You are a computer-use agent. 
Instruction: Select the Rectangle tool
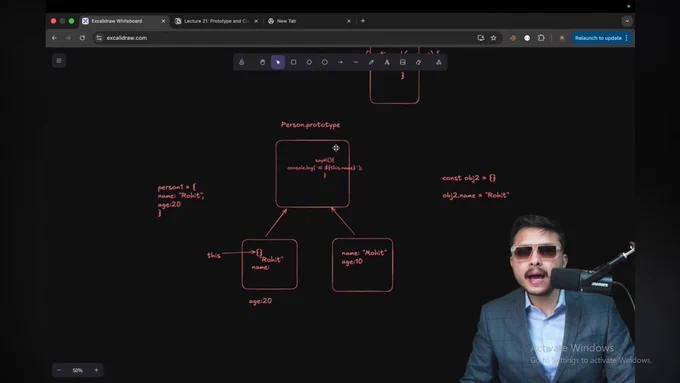pos(294,62)
